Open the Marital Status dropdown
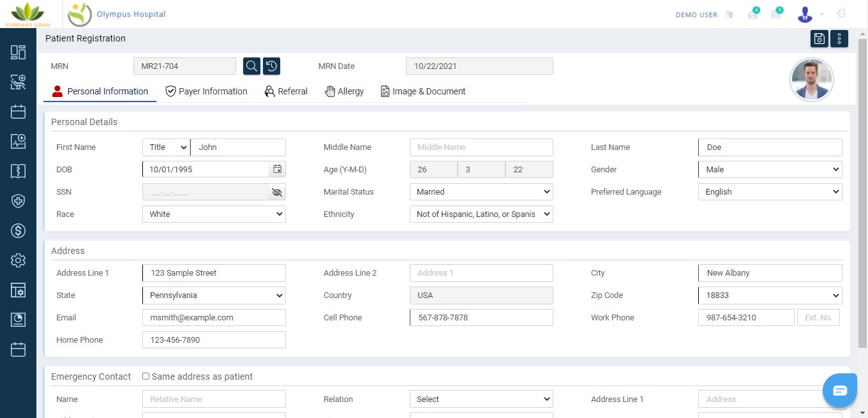 [481, 192]
